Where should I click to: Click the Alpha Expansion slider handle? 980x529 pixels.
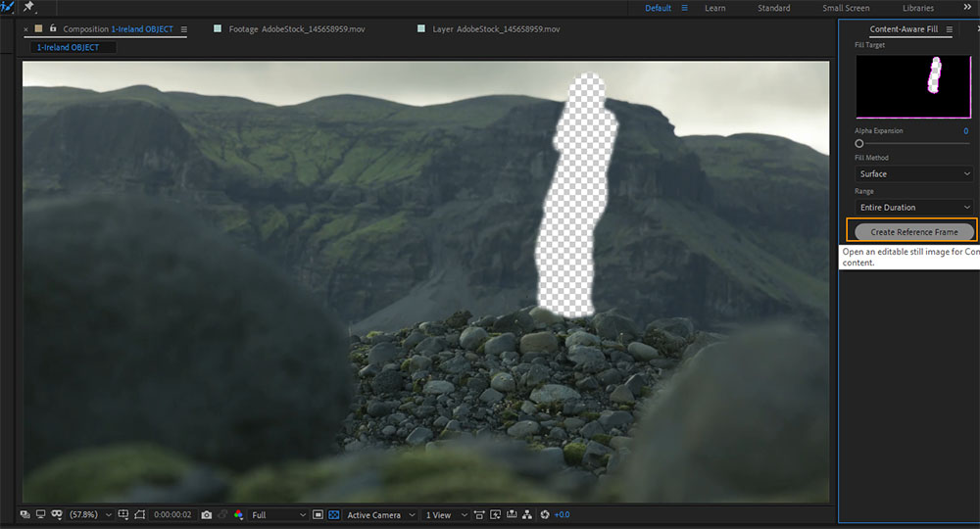pos(859,144)
